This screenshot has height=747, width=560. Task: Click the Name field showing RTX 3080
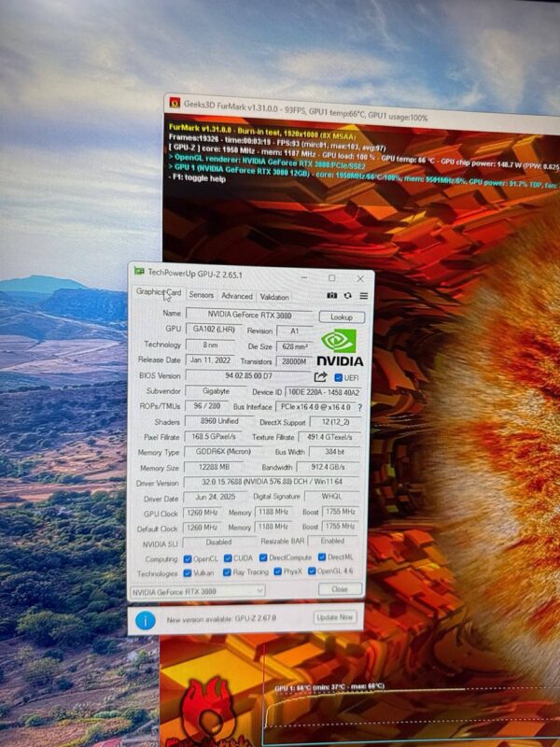tap(249, 315)
